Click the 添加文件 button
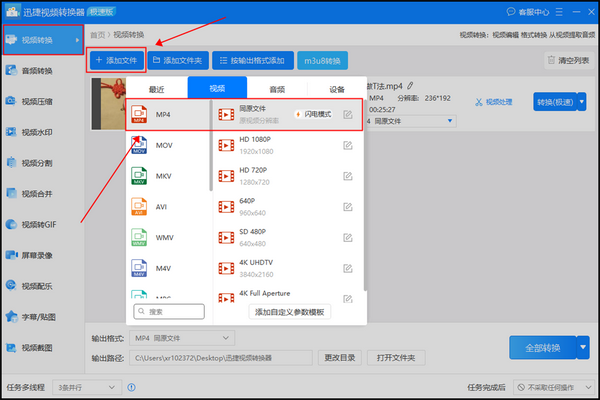 point(115,60)
